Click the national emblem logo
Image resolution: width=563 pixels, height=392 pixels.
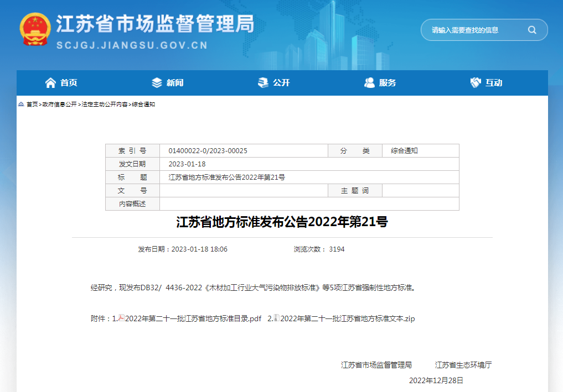pos(35,30)
